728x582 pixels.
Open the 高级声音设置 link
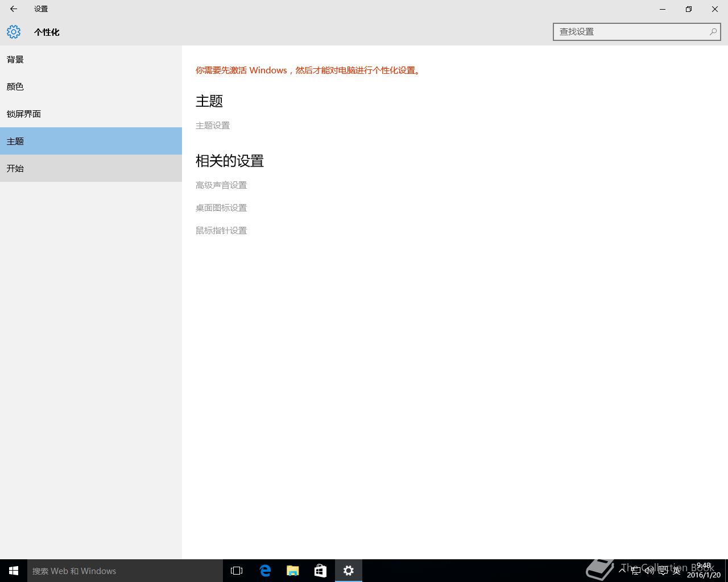click(x=221, y=185)
